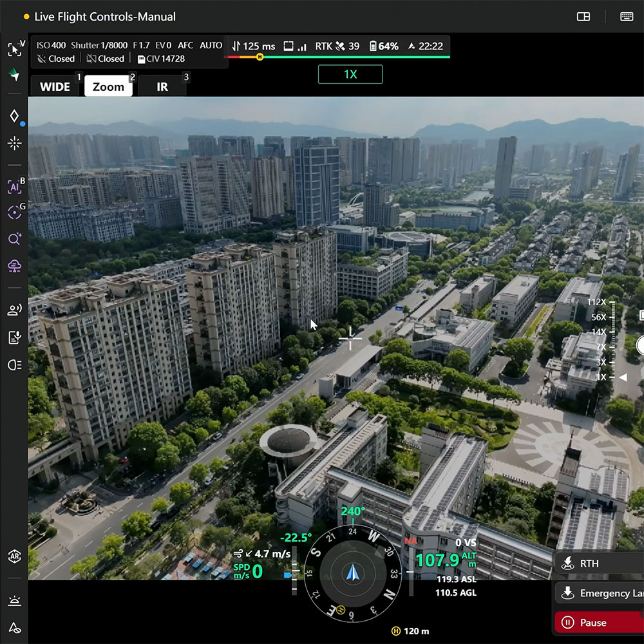Open the 1X zoom level box

coord(350,74)
